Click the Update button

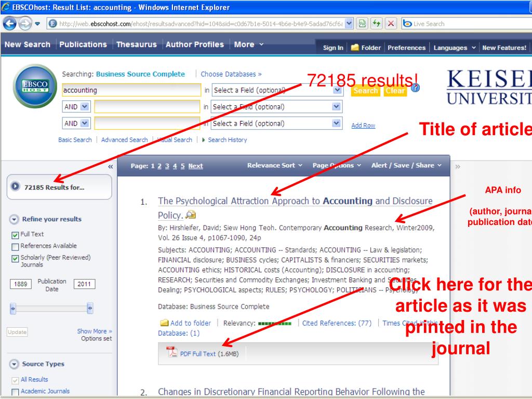[17, 332]
